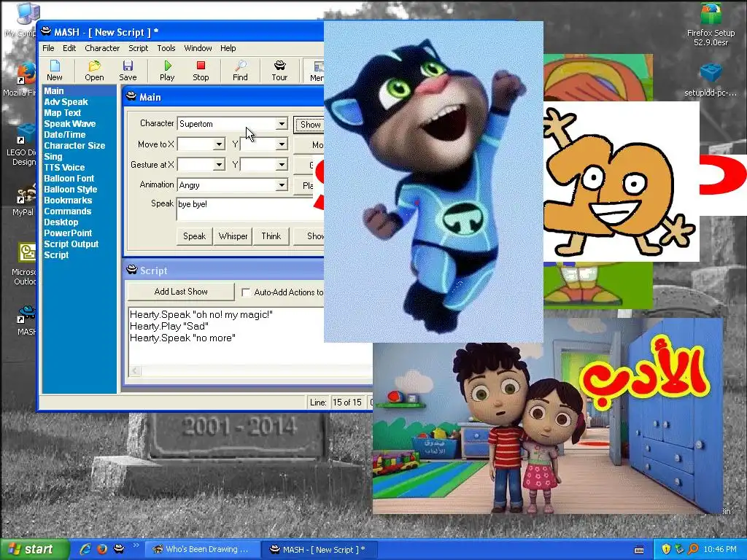Viewport: 747px width, 560px height.
Task: Click the Add Last Show button
Action: [x=181, y=292]
